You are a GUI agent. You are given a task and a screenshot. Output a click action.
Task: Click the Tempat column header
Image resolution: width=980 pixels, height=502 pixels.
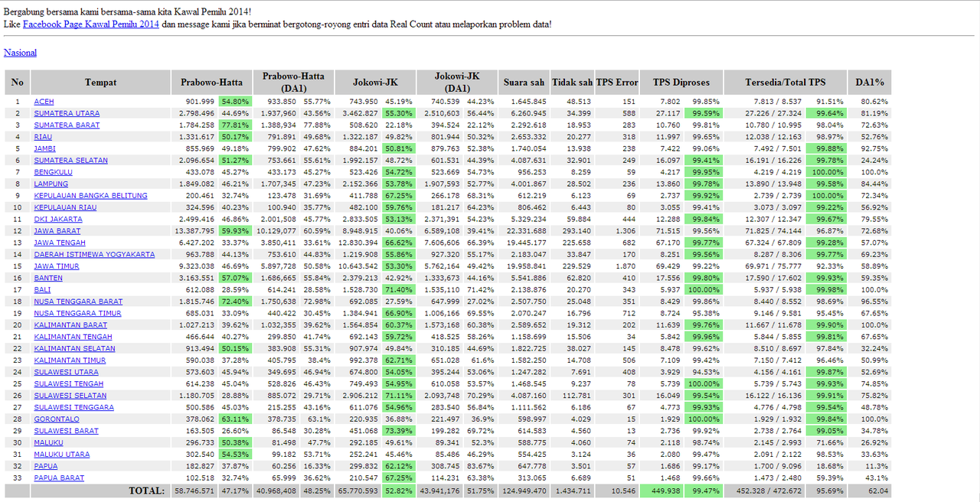(101, 83)
